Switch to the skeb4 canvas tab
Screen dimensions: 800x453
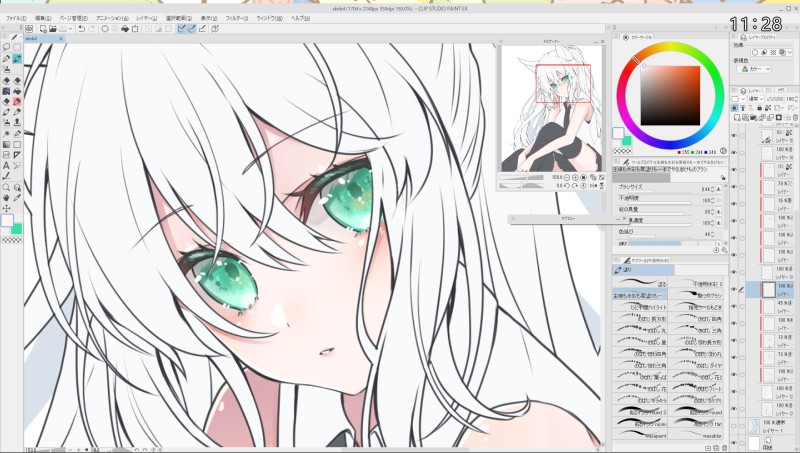click(x=41, y=38)
